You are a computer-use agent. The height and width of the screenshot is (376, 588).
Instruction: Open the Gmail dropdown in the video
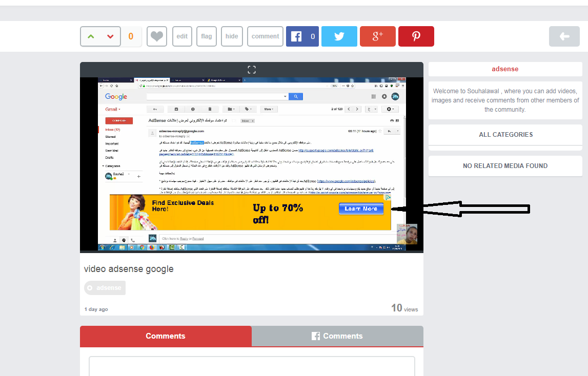point(112,110)
